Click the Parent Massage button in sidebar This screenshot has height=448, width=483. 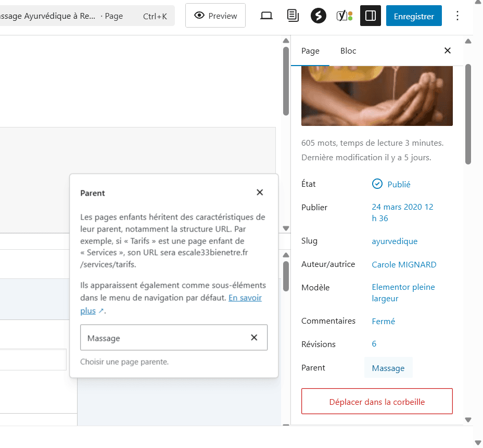[x=388, y=368]
